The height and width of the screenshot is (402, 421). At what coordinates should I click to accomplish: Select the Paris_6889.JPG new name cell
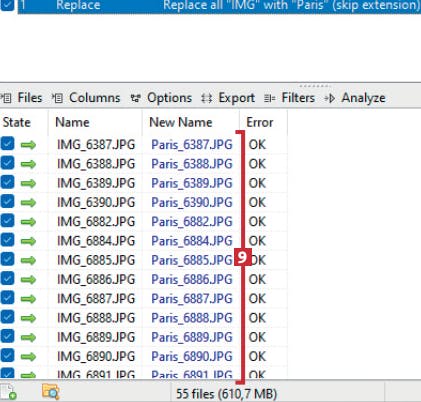point(192,337)
